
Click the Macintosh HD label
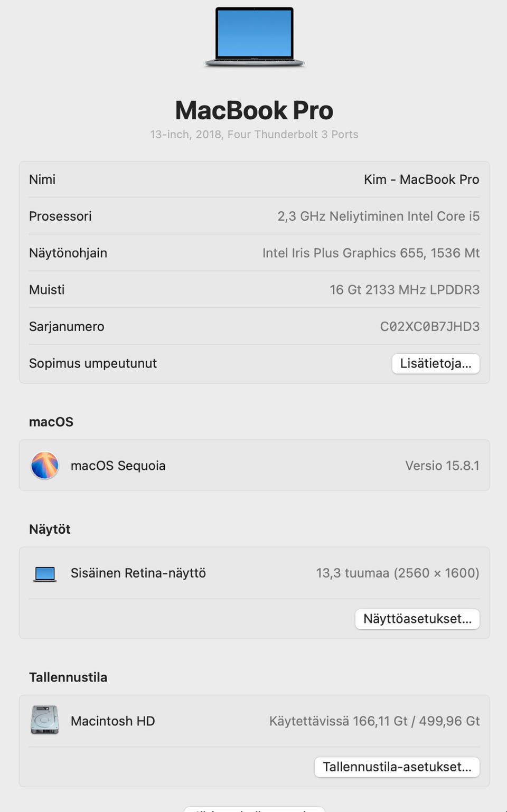[113, 721]
